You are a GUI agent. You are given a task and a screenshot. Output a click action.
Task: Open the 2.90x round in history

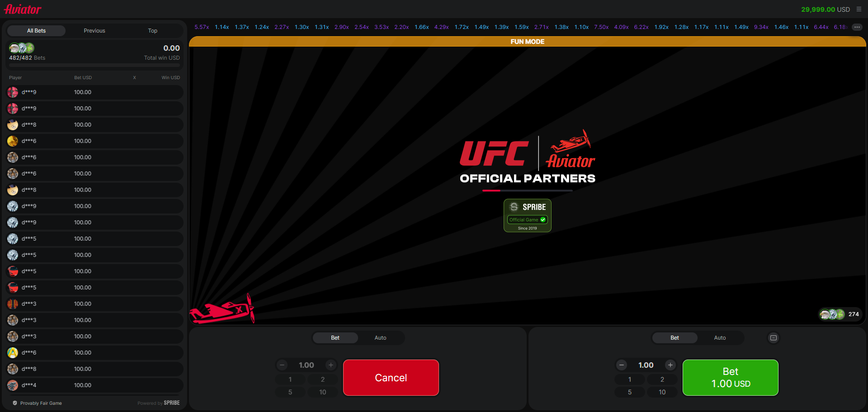coord(342,27)
